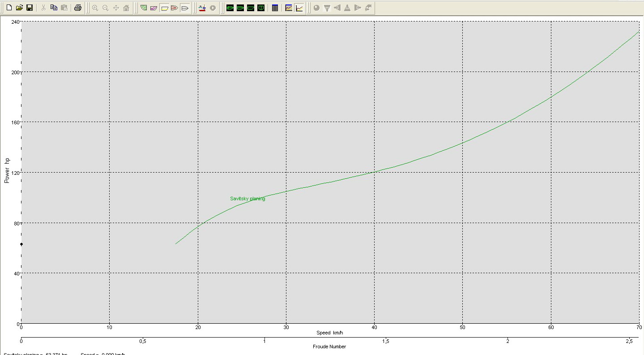This screenshot has height=355, width=644.
Task: Click the 2,5 tick on Froude axis
Action: (629, 341)
